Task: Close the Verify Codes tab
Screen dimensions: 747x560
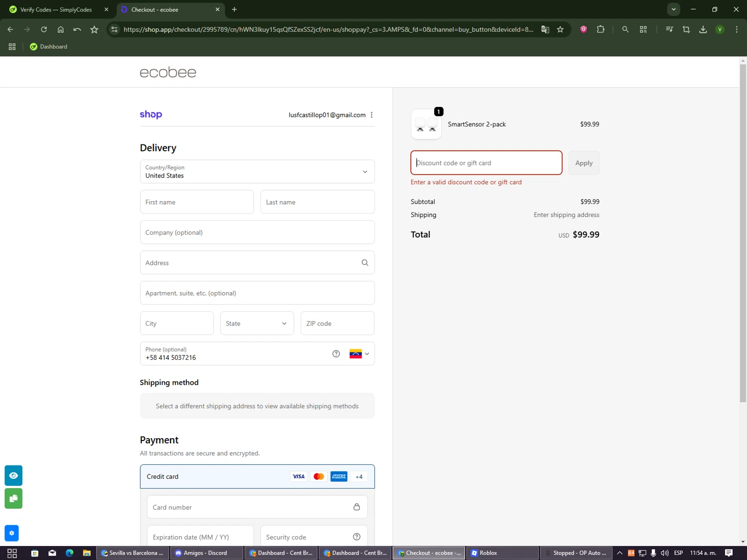Action: tap(106, 9)
